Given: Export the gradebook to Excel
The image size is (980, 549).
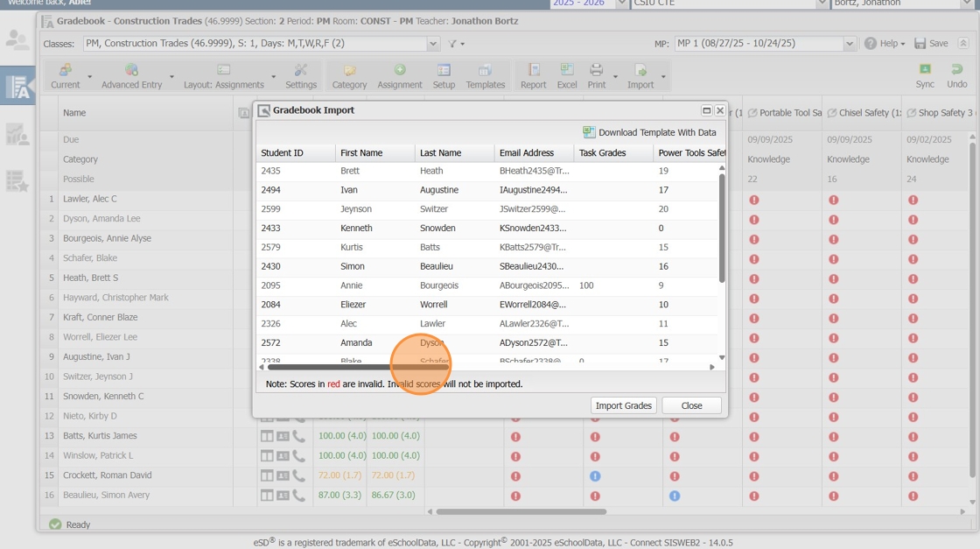Looking at the screenshot, I should (567, 76).
